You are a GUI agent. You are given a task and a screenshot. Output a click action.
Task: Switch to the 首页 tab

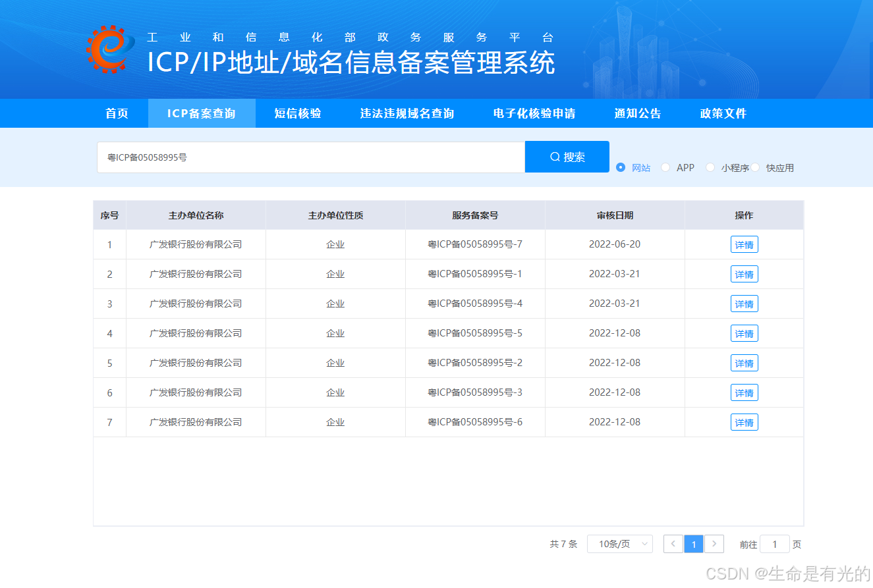click(x=117, y=113)
